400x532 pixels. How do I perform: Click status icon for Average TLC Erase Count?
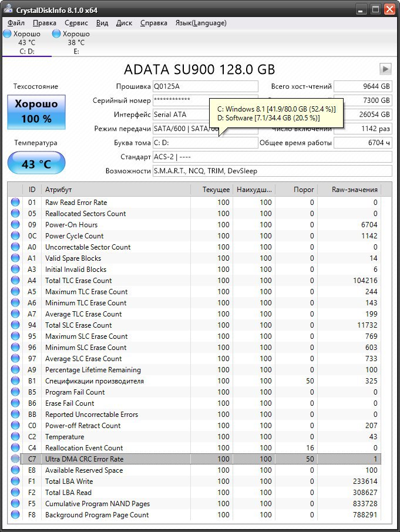15,314
